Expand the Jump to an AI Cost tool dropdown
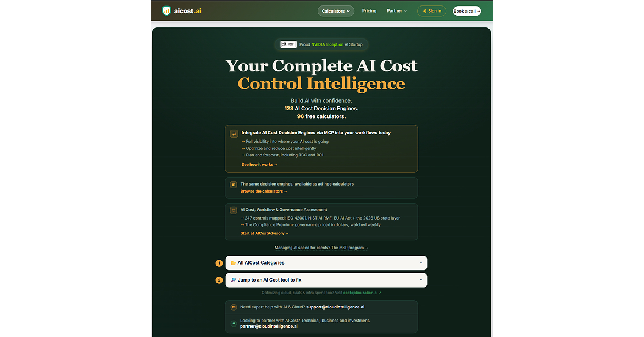This screenshot has width=644, height=337. coord(326,280)
